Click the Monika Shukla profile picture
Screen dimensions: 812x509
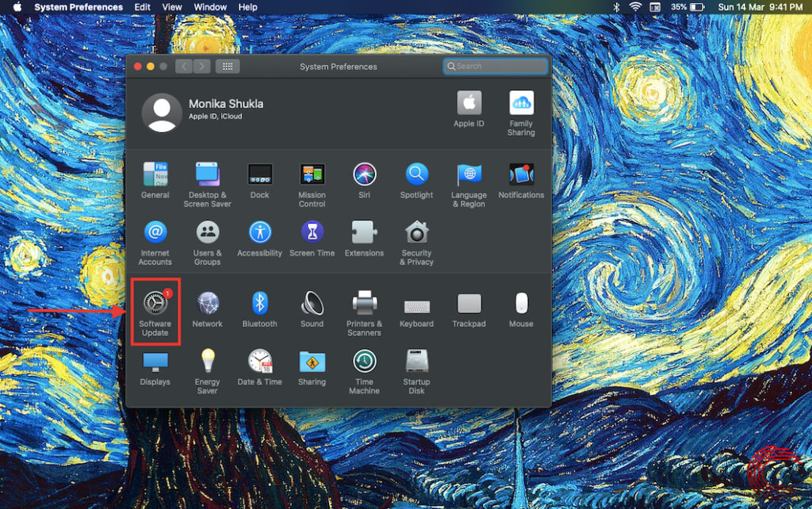pyautogui.click(x=162, y=113)
